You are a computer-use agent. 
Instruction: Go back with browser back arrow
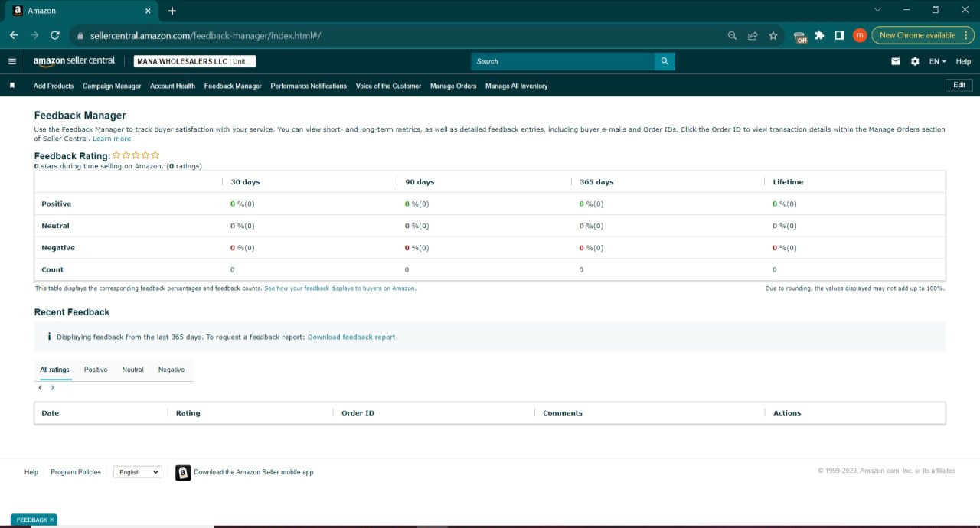click(14, 35)
